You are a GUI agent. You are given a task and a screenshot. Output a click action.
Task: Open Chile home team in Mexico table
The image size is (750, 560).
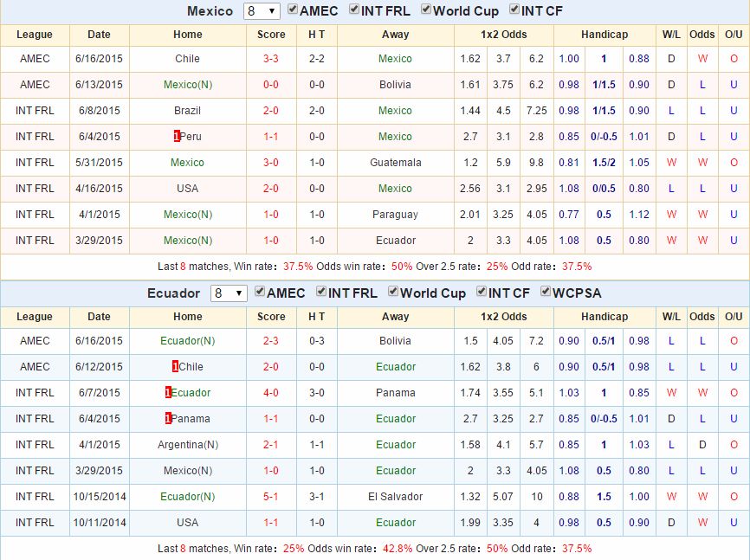pos(187,58)
